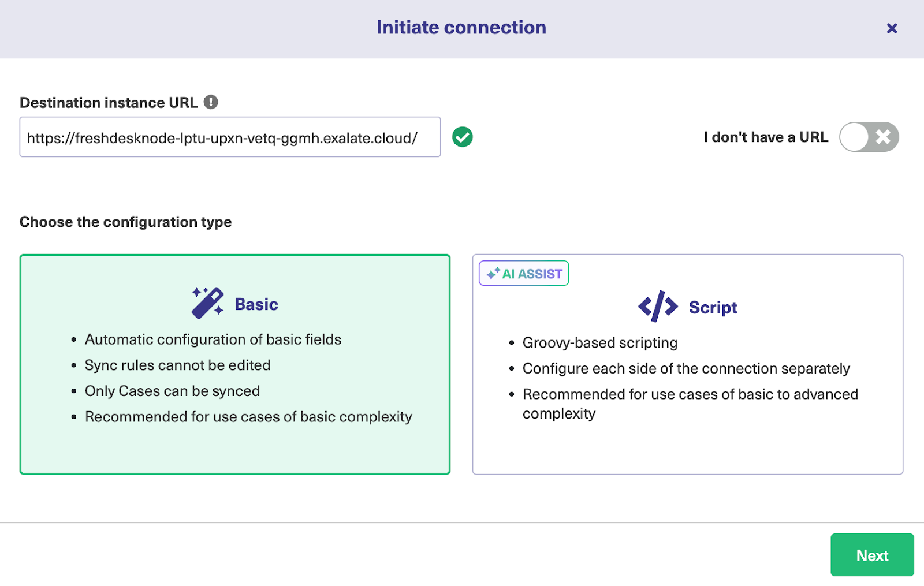Click the info icon beside Destination instance URL

[211, 102]
